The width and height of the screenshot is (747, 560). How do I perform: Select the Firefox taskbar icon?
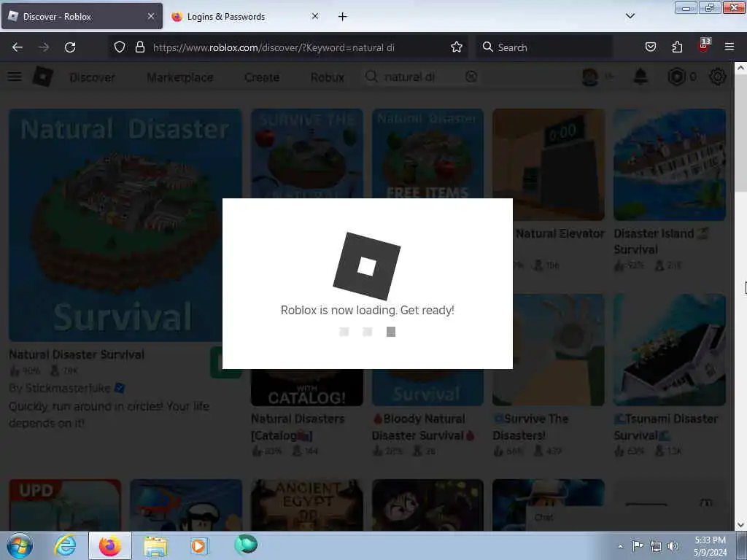[110, 545]
